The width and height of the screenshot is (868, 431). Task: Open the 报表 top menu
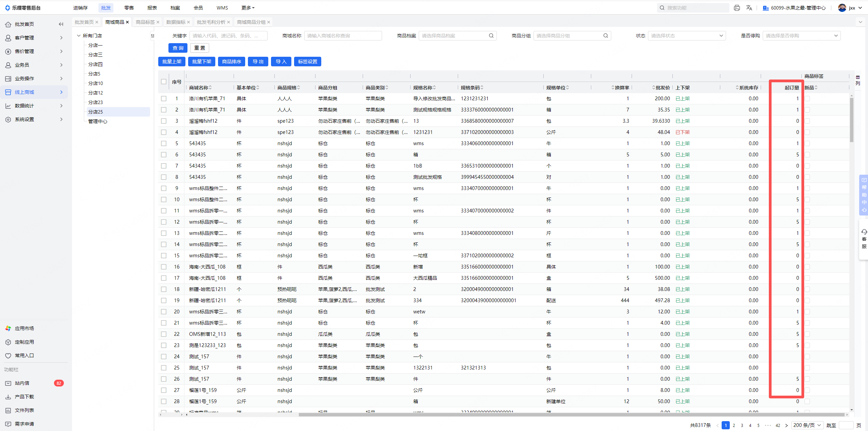(x=152, y=8)
